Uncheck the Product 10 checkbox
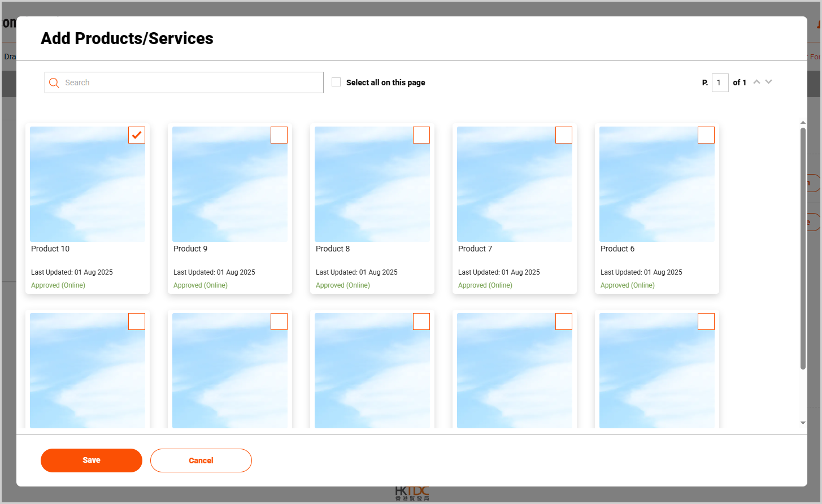The width and height of the screenshot is (822, 504). click(137, 135)
